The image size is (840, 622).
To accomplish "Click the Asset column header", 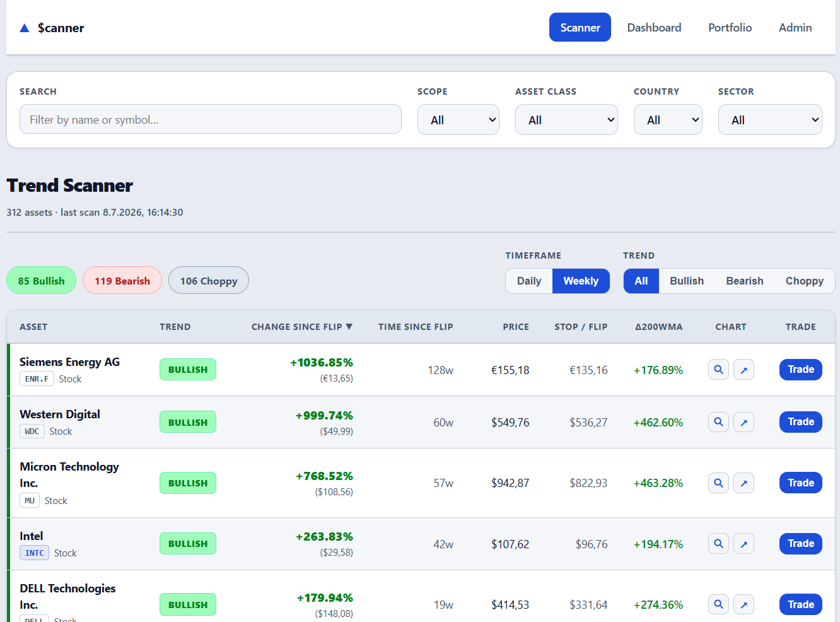I will point(33,327).
